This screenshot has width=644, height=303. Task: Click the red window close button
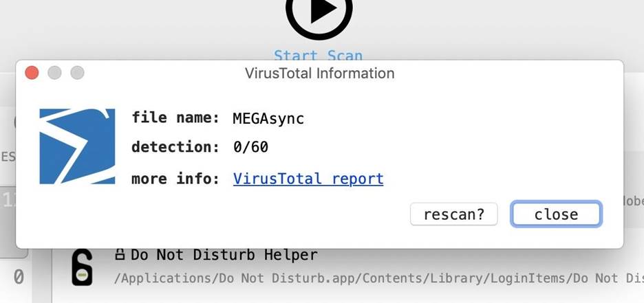pos(32,73)
